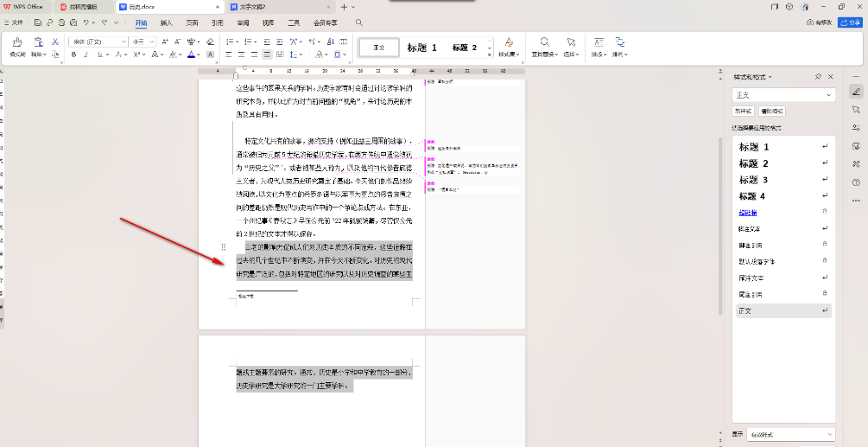Click the clear formatting eraser icon
The height and width of the screenshot is (447, 868).
pyautogui.click(x=210, y=42)
